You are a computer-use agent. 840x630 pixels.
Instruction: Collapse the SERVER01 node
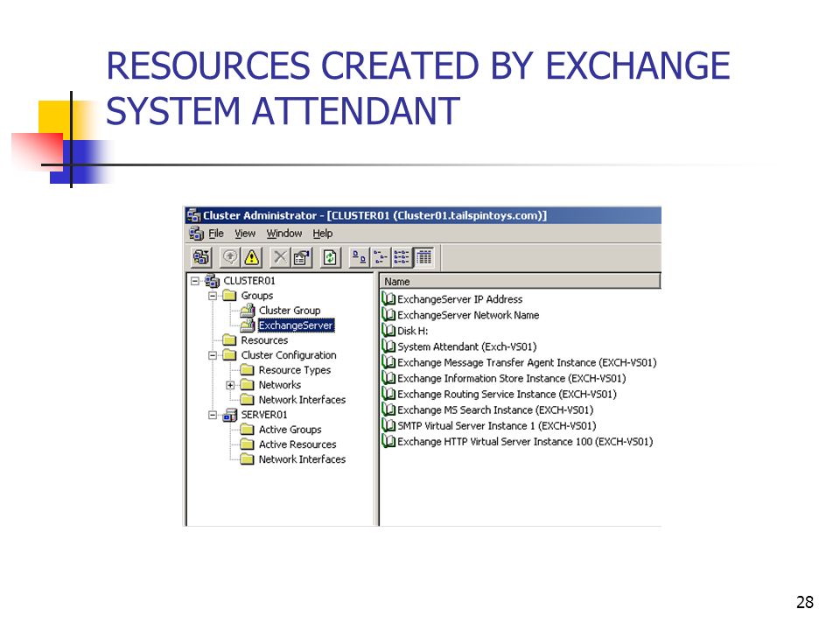(213, 415)
